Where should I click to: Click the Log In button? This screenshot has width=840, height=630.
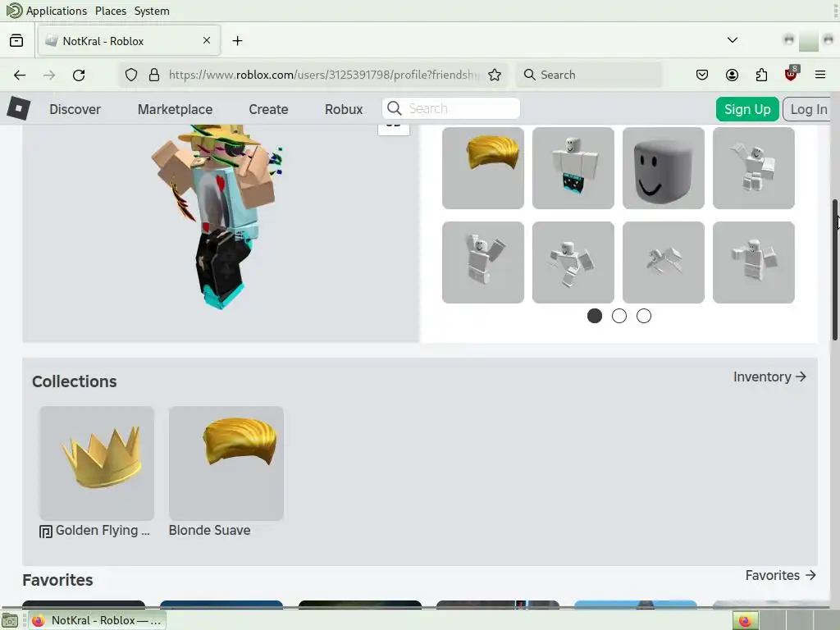point(808,109)
